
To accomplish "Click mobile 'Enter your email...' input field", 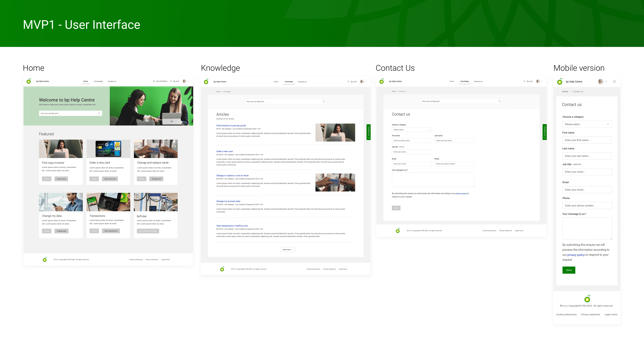I will [587, 190].
